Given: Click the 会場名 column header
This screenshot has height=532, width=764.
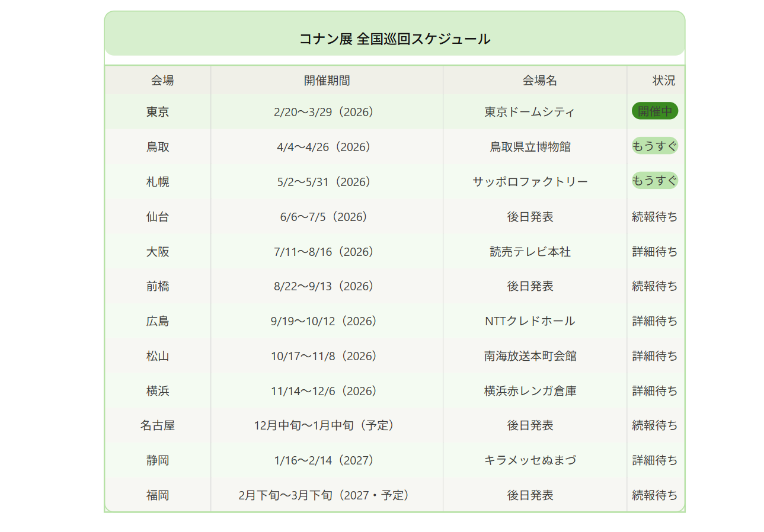Looking at the screenshot, I should pyautogui.click(x=539, y=81).
